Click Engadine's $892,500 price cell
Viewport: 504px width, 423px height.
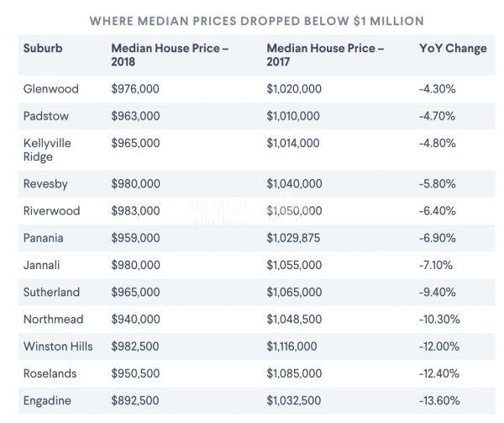pyautogui.click(x=135, y=400)
